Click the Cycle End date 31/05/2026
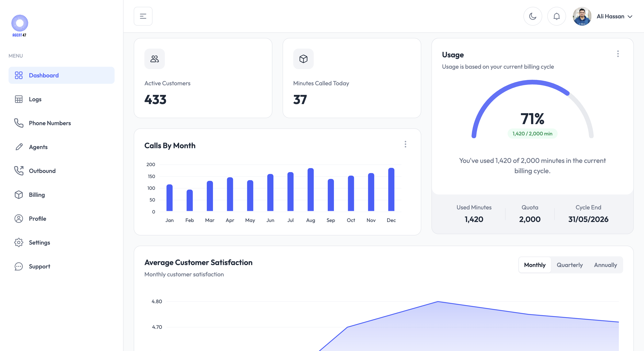This screenshot has height=351, width=644. [588, 219]
